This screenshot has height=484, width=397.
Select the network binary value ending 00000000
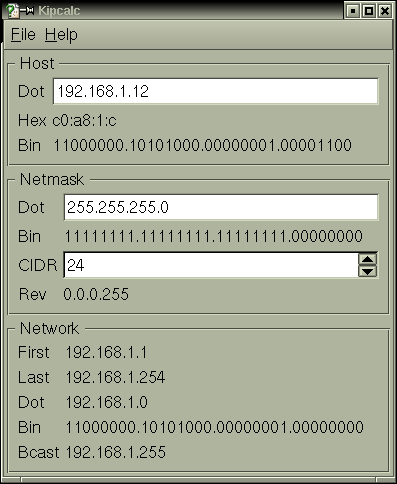click(215, 427)
